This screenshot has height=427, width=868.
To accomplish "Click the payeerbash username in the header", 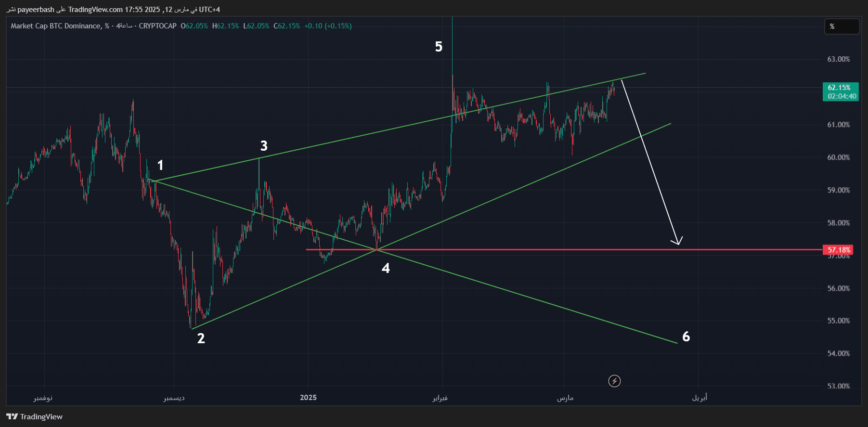I will point(36,10).
